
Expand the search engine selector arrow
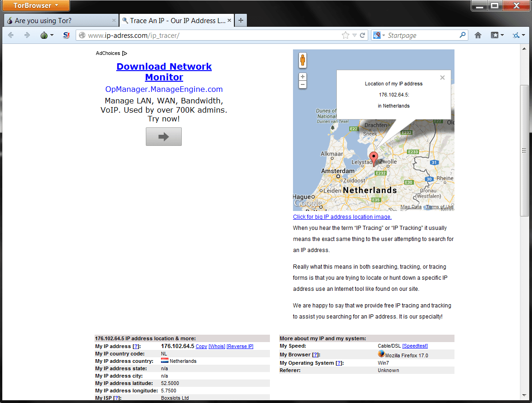384,35
